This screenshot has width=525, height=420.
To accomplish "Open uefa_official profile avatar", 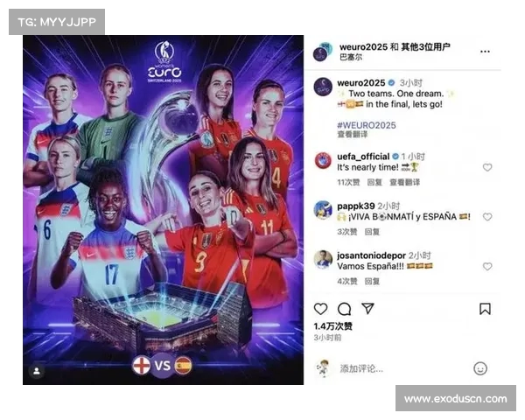I will pos(323,160).
